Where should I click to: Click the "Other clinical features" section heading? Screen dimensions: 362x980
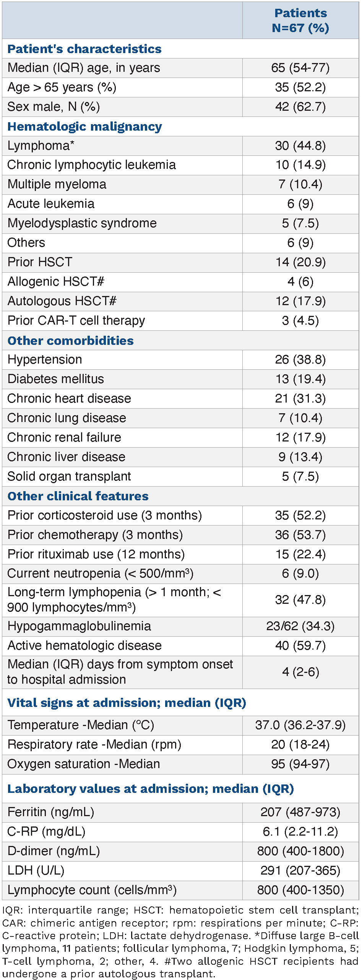pyautogui.click(x=78, y=496)
